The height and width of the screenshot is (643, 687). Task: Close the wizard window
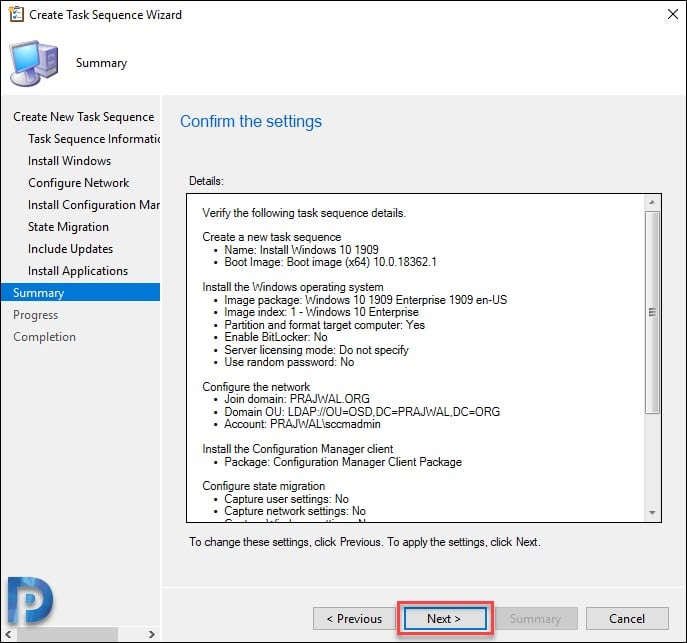[673, 14]
